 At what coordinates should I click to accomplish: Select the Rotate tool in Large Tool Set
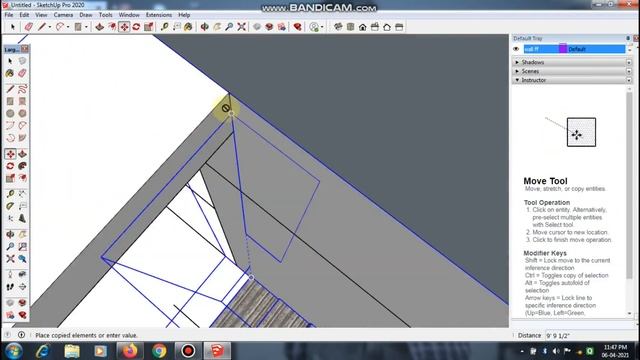[10, 166]
